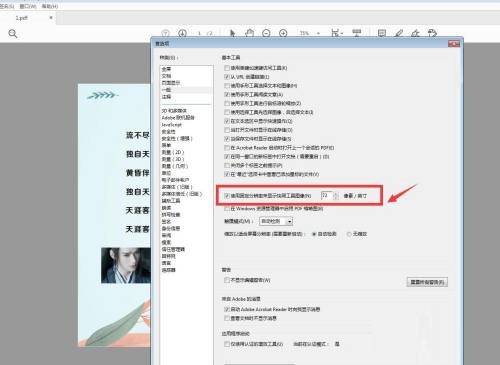Click the current page number field
This screenshot has height=365, width=500.
pos(199,33)
